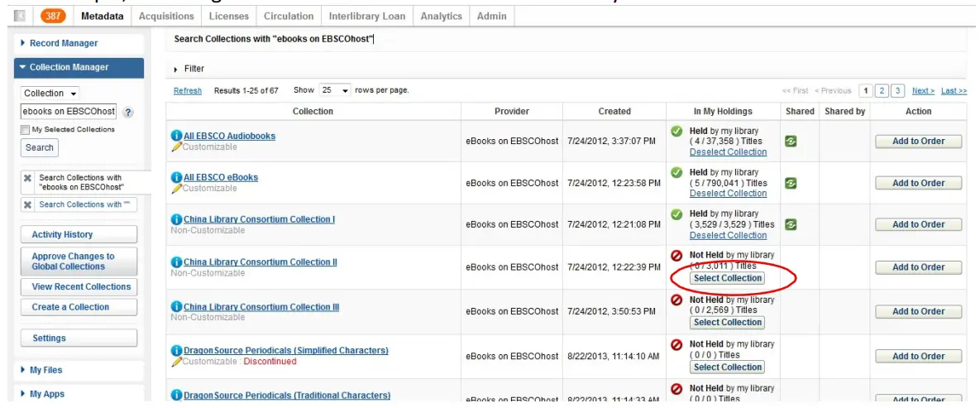Click the Created column header
980x408 pixels.
pos(614,112)
